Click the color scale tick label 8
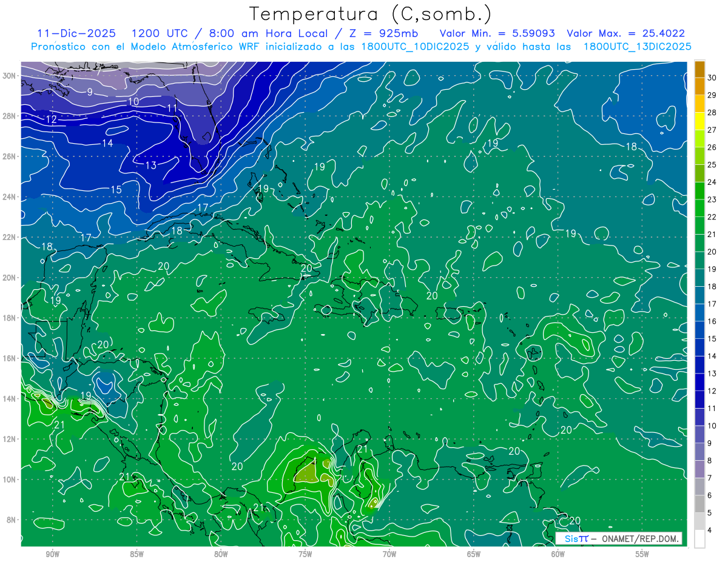The height and width of the screenshot is (562, 728). (x=711, y=461)
